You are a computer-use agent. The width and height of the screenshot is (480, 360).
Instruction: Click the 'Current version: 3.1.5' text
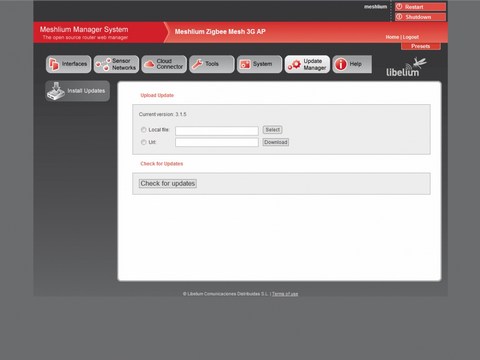click(x=163, y=114)
